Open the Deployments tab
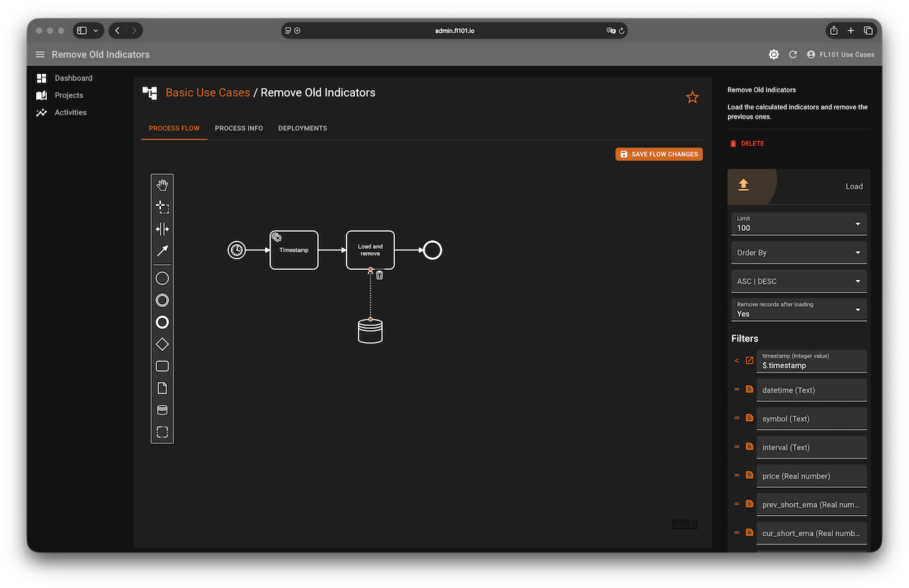 click(x=303, y=129)
